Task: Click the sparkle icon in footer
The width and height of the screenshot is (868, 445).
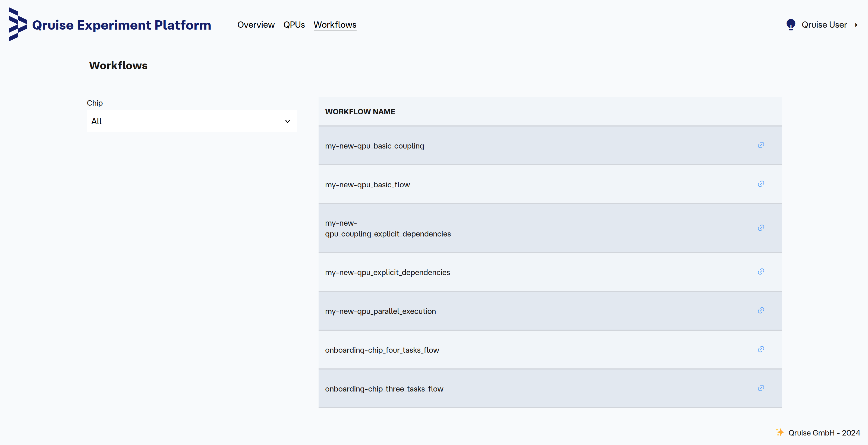Action: [x=780, y=432]
